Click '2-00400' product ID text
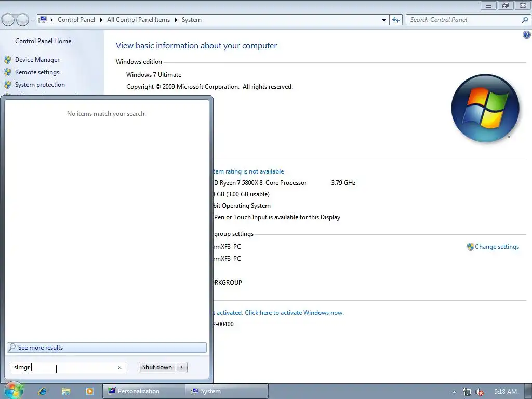This screenshot has width=532, height=399. pyautogui.click(x=223, y=324)
